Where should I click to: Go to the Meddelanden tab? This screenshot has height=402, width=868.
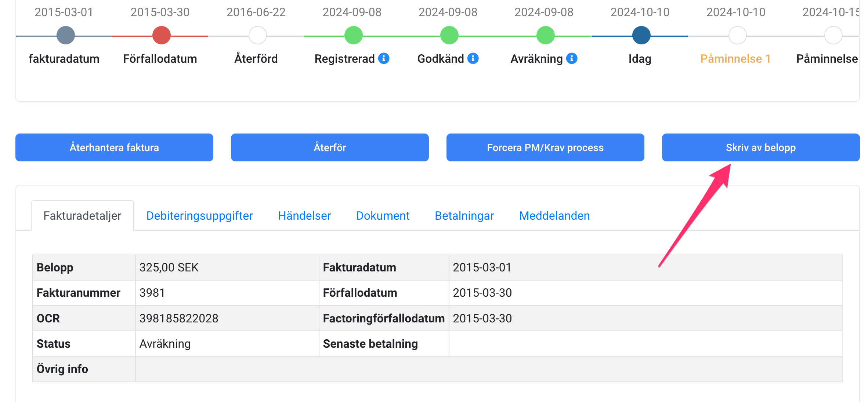tap(554, 216)
